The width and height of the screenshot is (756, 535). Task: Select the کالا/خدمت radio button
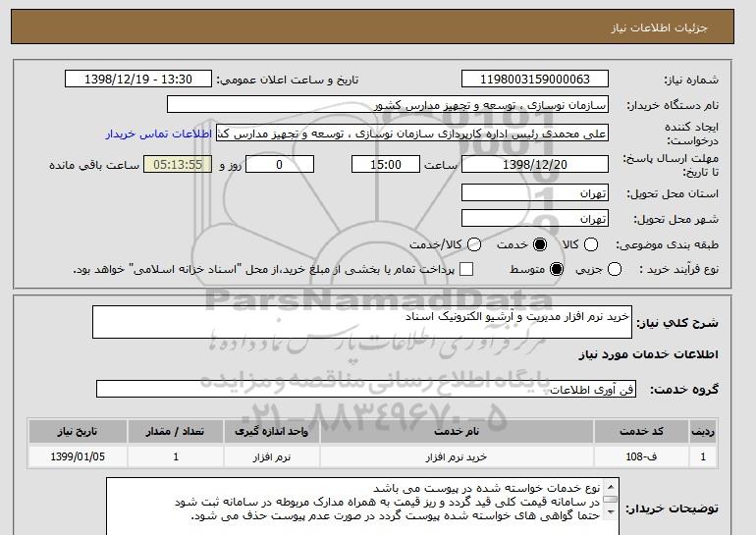point(474,244)
